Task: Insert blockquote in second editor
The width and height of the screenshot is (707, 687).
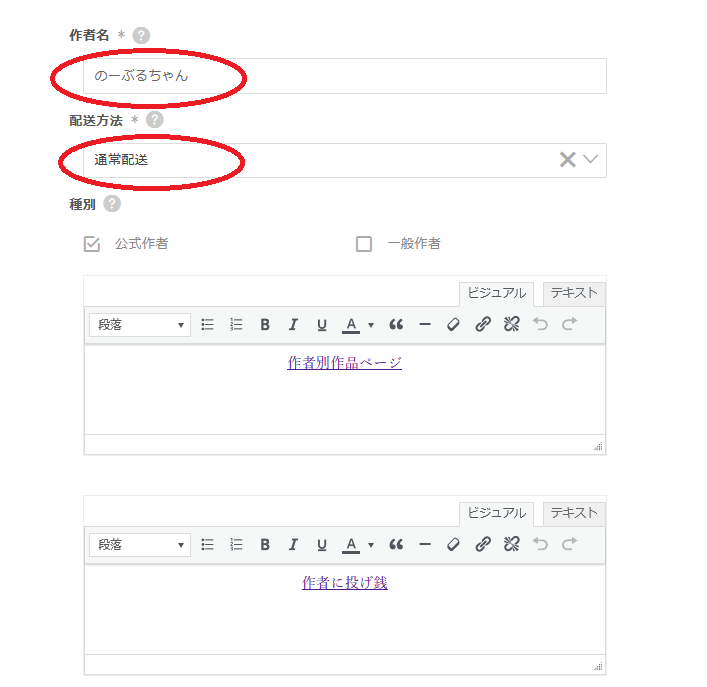Action: point(396,545)
